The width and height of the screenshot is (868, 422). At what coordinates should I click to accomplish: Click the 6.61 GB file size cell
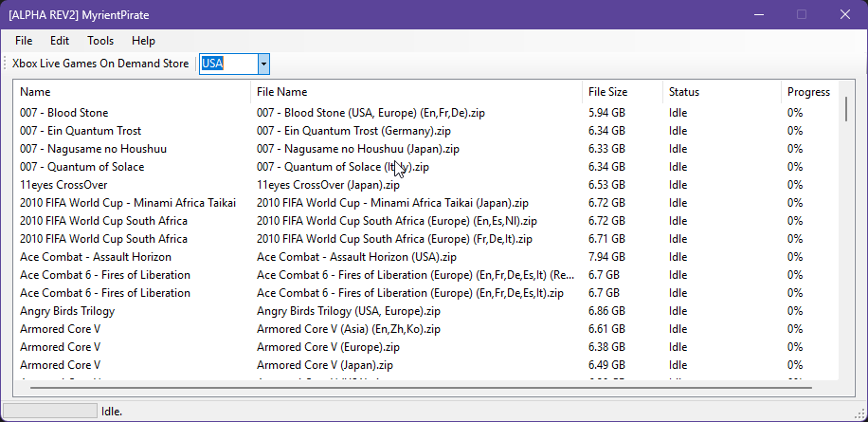606,329
